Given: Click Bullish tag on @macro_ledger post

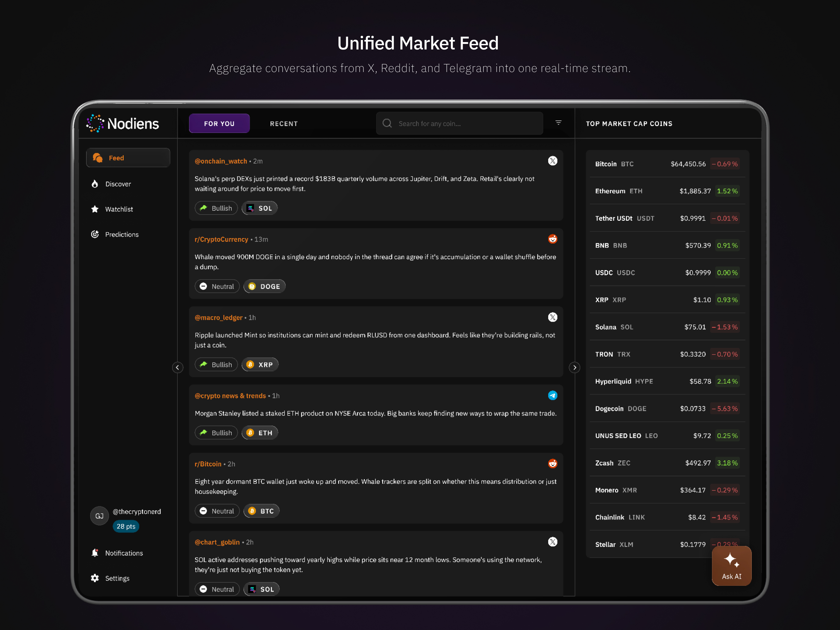Looking at the screenshot, I should pyautogui.click(x=216, y=364).
